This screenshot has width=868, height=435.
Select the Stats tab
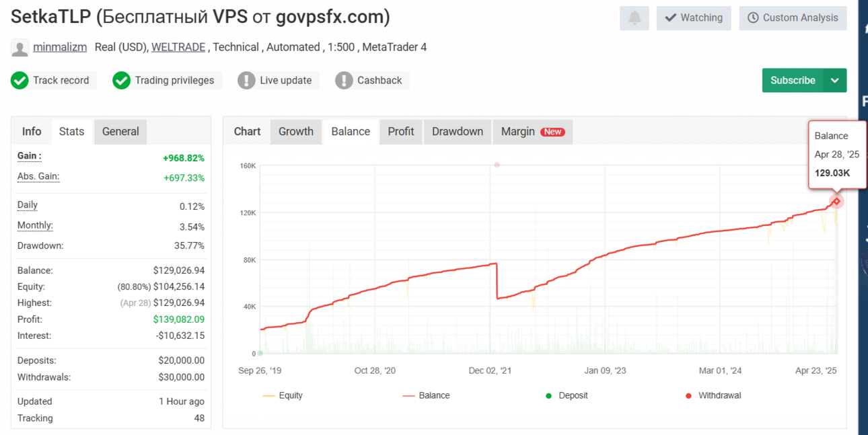click(x=71, y=132)
